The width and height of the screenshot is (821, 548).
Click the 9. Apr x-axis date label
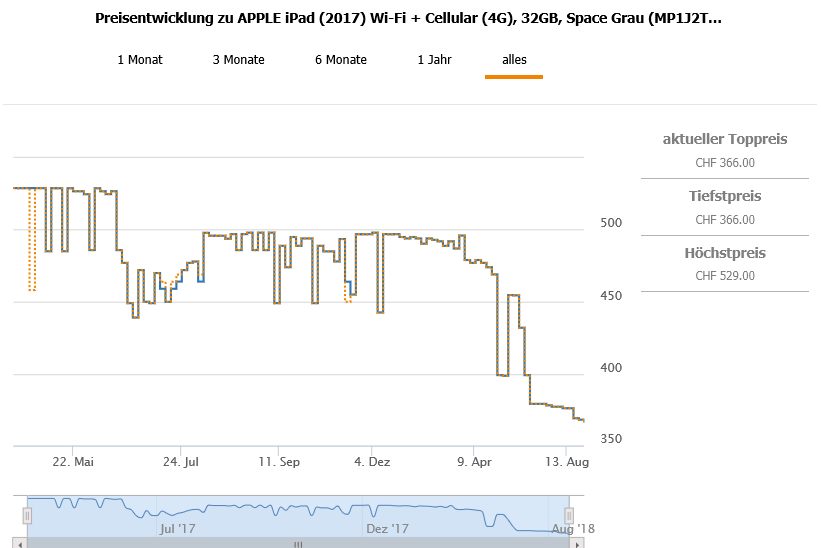coord(474,462)
